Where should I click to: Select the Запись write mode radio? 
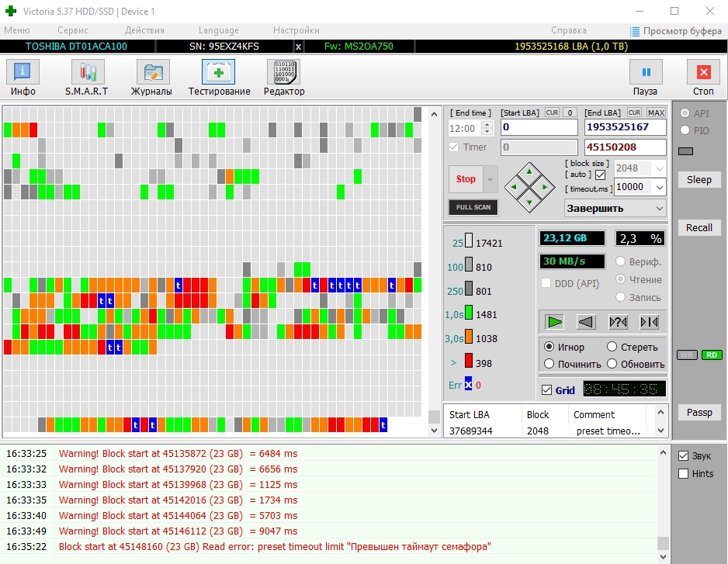620,296
